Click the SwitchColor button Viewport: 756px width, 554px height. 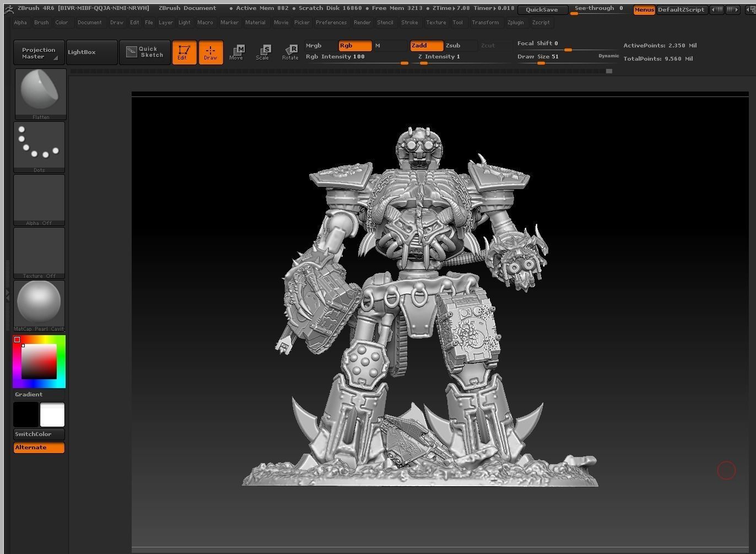(x=39, y=434)
